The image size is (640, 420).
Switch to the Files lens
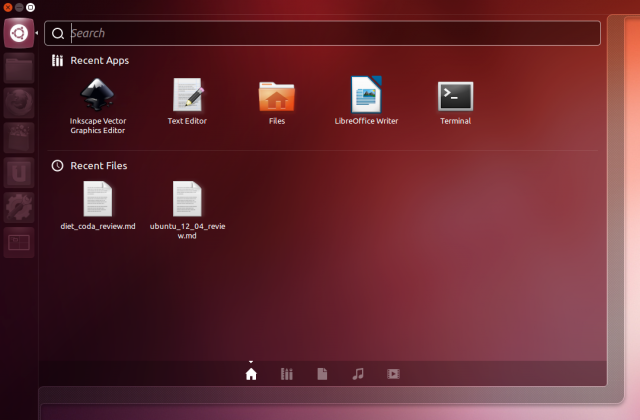[322, 374]
